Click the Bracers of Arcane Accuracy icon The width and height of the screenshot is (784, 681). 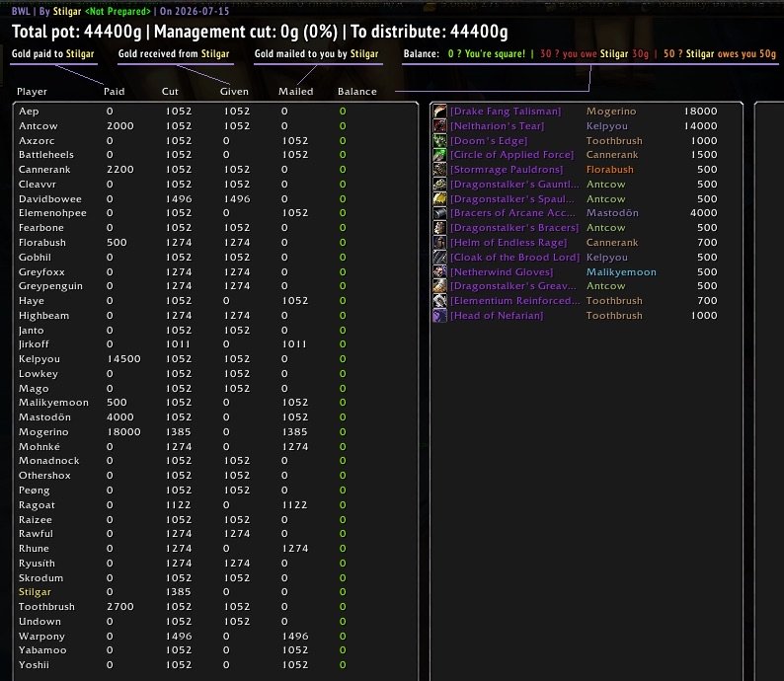pyautogui.click(x=440, y=213)
